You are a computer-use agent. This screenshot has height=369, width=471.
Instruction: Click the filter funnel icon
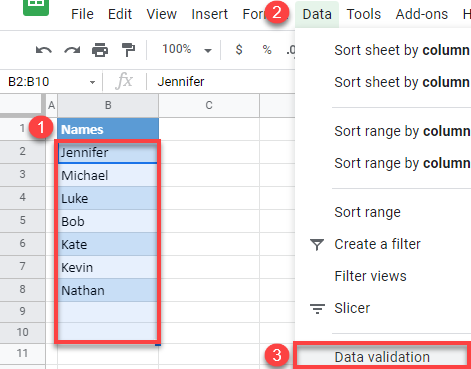coord(317,244)
